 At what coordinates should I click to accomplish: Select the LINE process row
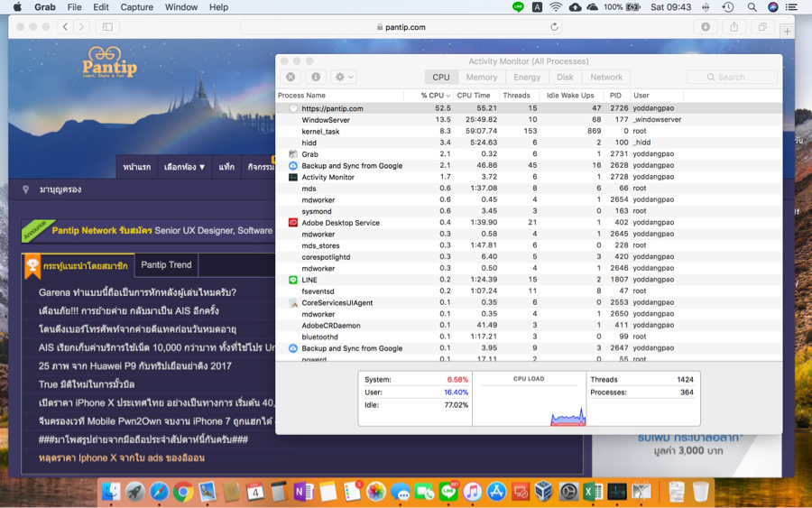(529, 280)
